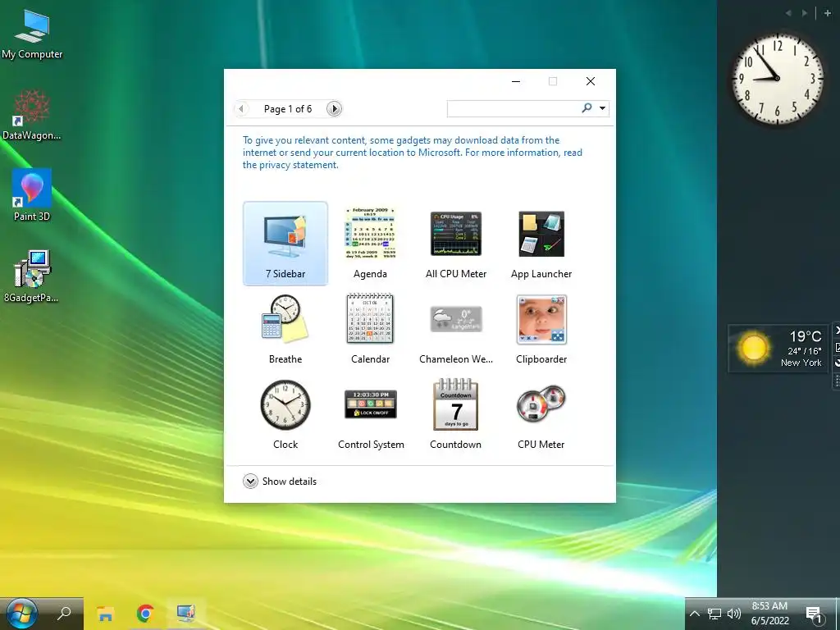The height and width of the screenshot is (630, 840).
Task: Open the volume tray icon
Action: (734, 614)
